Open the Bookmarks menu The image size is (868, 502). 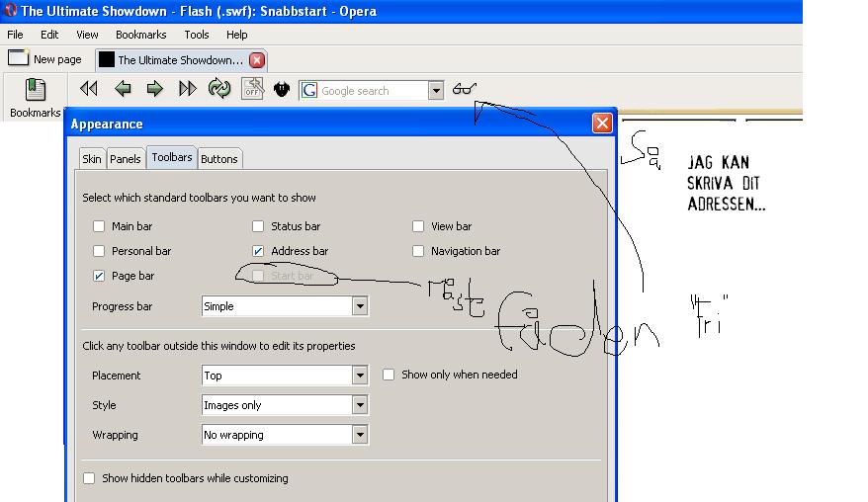140,35
